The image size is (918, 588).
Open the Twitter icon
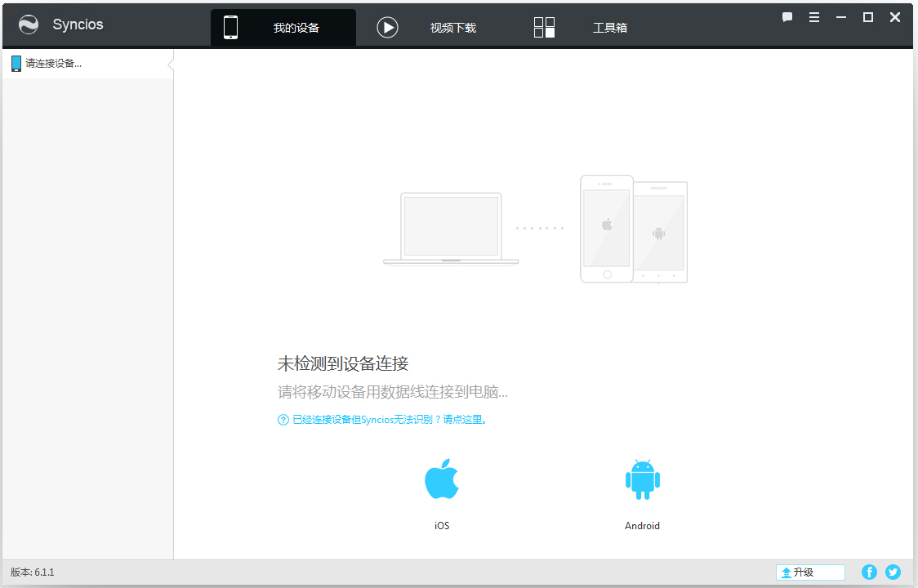click(x=893, y=572)
